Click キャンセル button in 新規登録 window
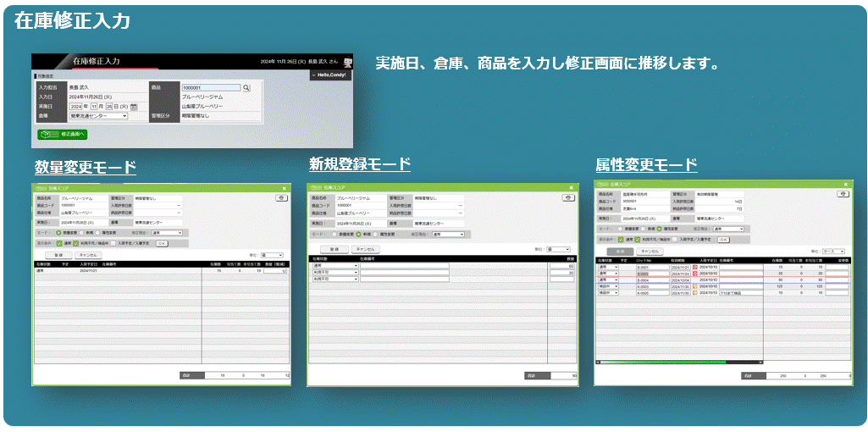The image size is (868, 432). [365, 249]
